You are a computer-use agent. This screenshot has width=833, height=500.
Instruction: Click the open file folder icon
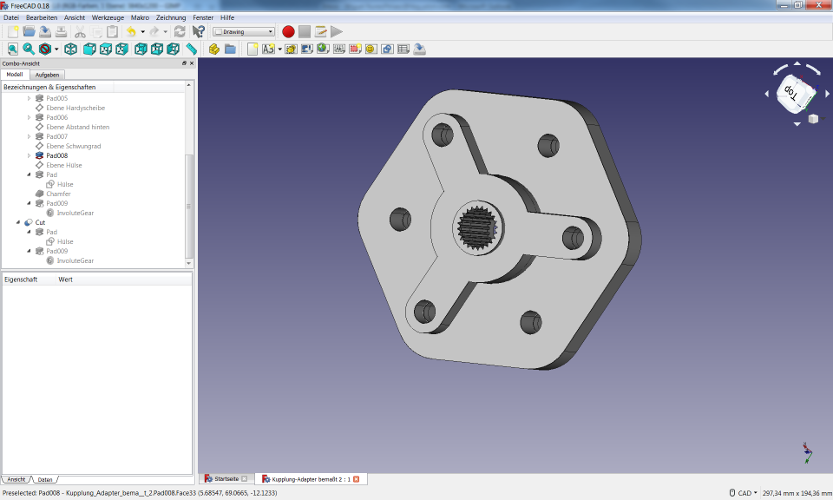[30, 32]
